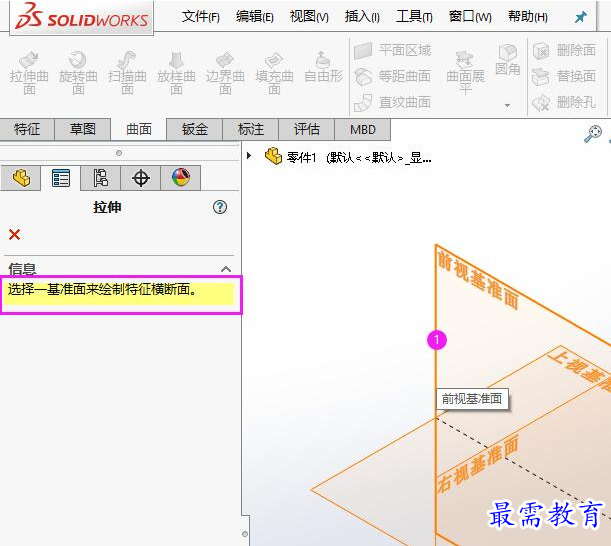Open the 帮助(H) menu
This screenshot has height=546, width=611.
(528, 17)
